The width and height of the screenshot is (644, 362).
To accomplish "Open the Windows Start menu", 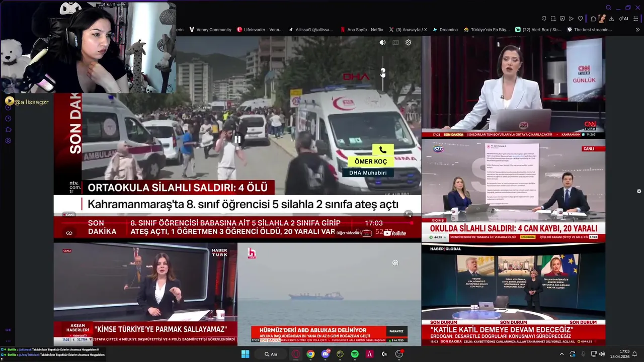I will tap(245, 354).
